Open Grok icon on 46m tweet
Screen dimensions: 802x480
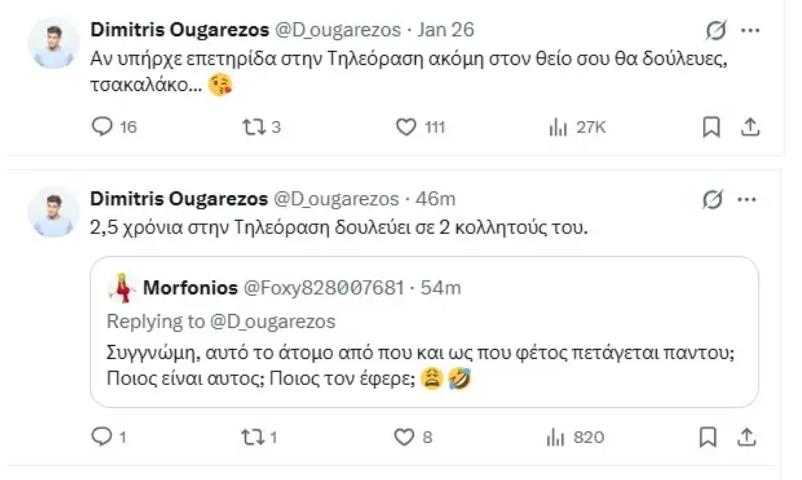(713, 199)
